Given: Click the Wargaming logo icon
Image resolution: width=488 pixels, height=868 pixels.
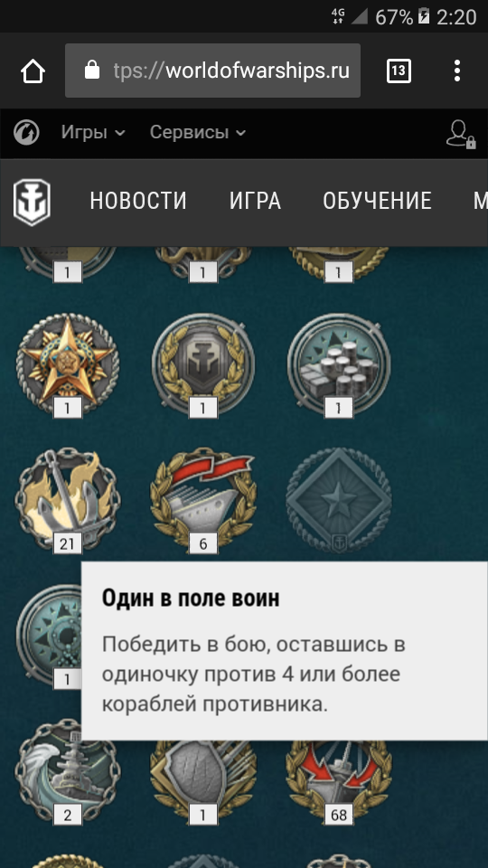Looking at the screenshot, I should click(x=26, y=133).
